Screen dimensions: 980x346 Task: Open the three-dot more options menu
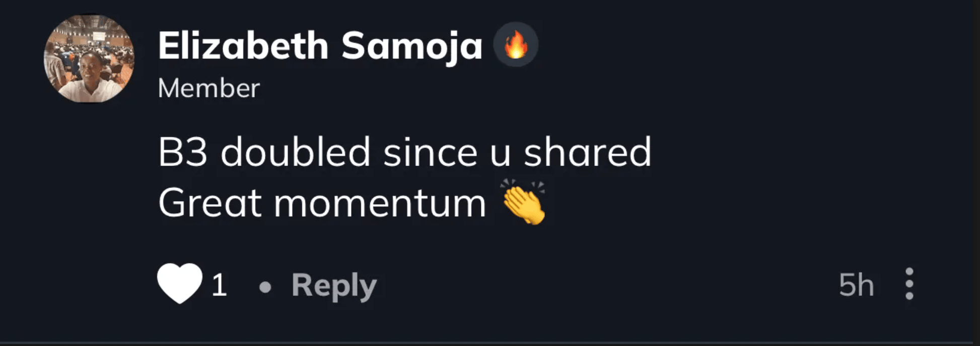point(909,284)
